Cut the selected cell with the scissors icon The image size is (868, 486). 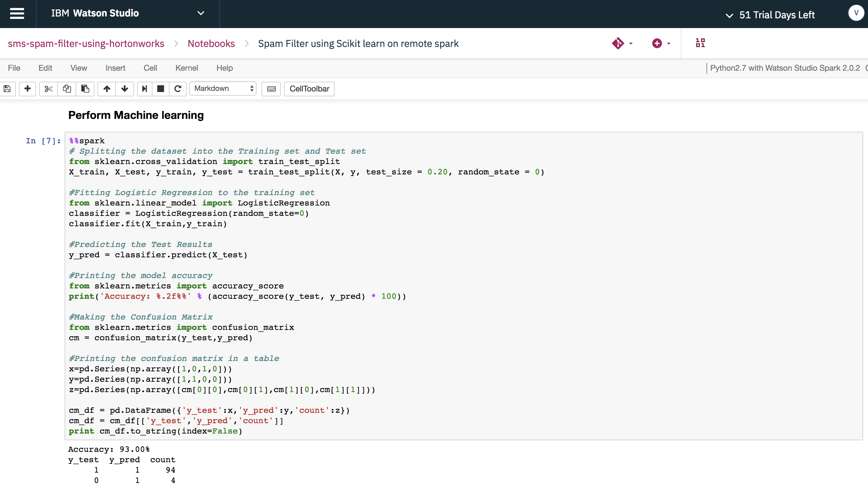[x=48, y=89]
